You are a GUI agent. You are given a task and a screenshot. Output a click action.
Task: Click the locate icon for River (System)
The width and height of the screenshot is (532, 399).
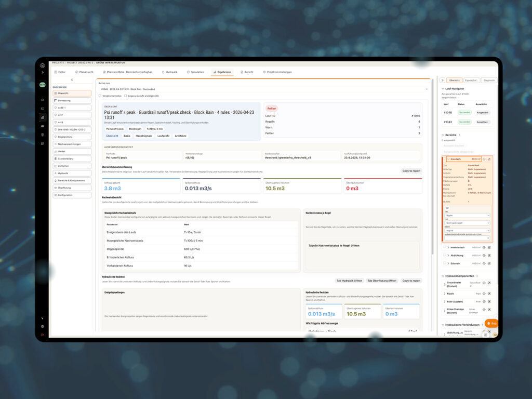pos(484,302)
